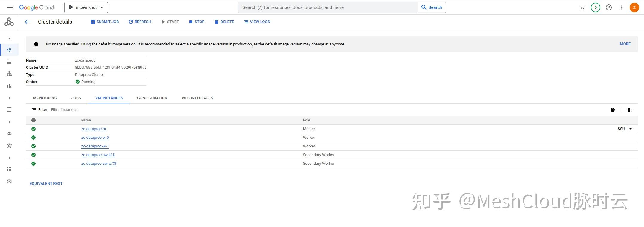The image size is (644, 227).
Task: Open the Federation network-node sidebar icon
Action: [x=9, y=146]
